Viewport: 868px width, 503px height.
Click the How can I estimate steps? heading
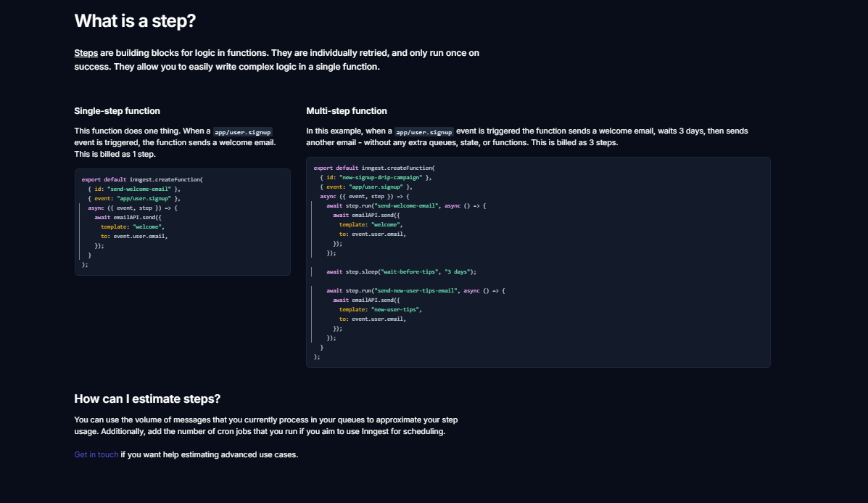(147, 399)
